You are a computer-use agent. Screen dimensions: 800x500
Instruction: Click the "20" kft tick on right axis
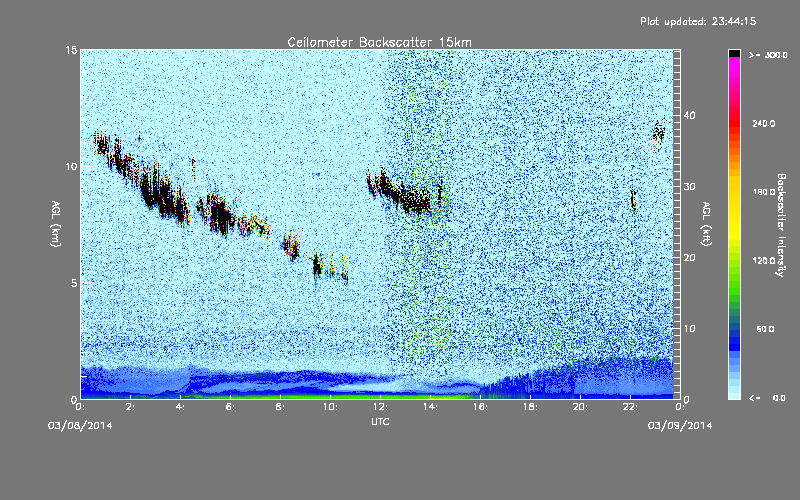[689, 258]
